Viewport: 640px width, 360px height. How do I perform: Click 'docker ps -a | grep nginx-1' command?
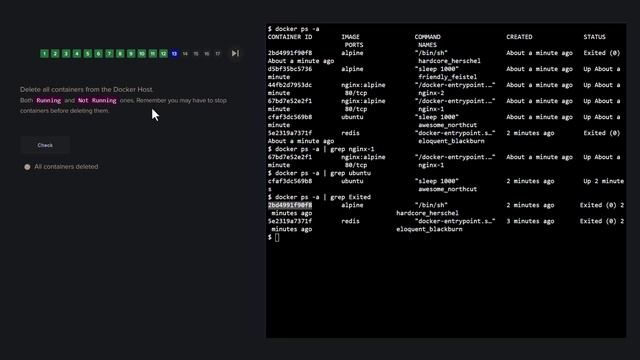(324, 149)
